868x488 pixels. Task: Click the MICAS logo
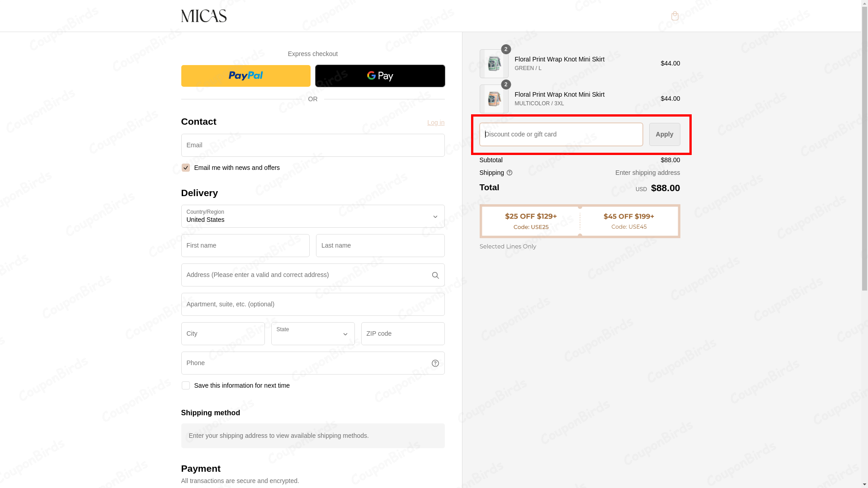[203, 15]
